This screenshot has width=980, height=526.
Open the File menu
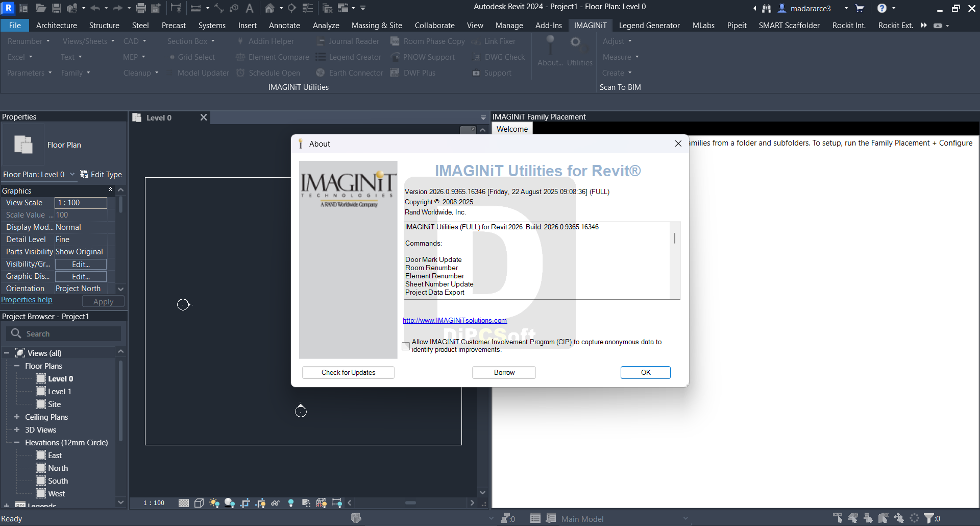(x=15, y=26)
